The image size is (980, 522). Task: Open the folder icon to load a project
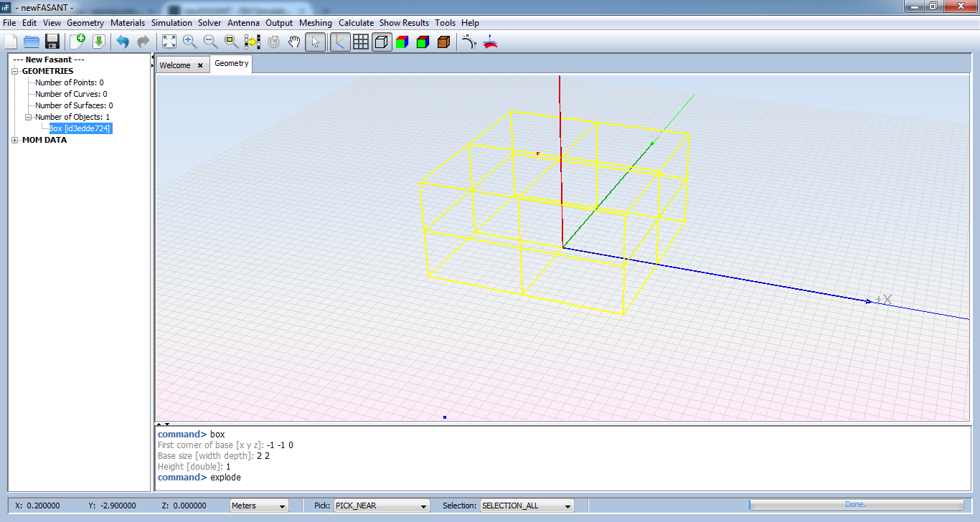pos(32,42)
